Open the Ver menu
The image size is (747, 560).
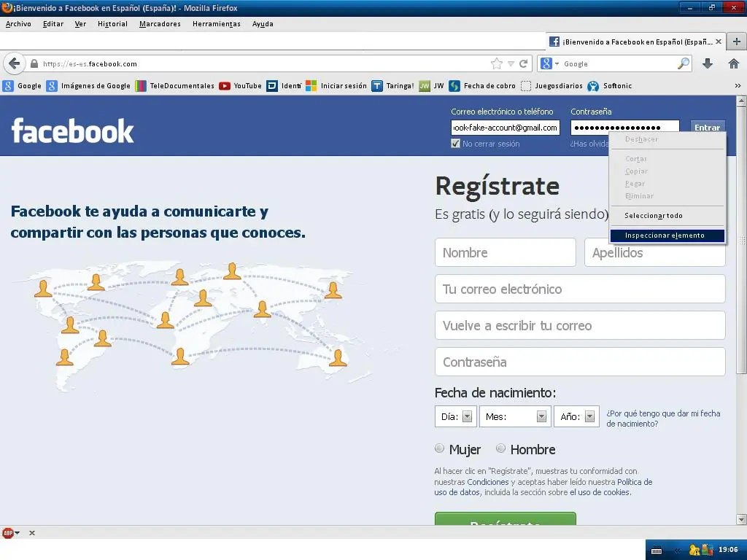(80, 24)
